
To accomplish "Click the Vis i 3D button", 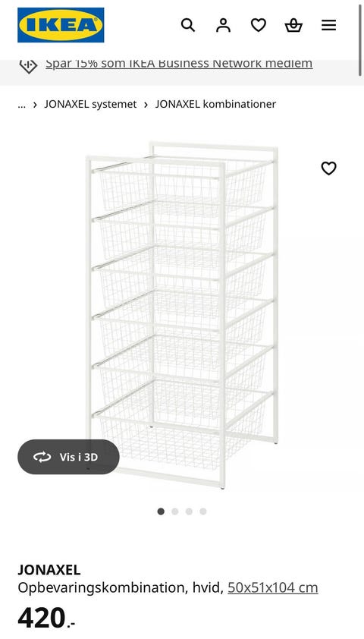I will coord(68,457).
